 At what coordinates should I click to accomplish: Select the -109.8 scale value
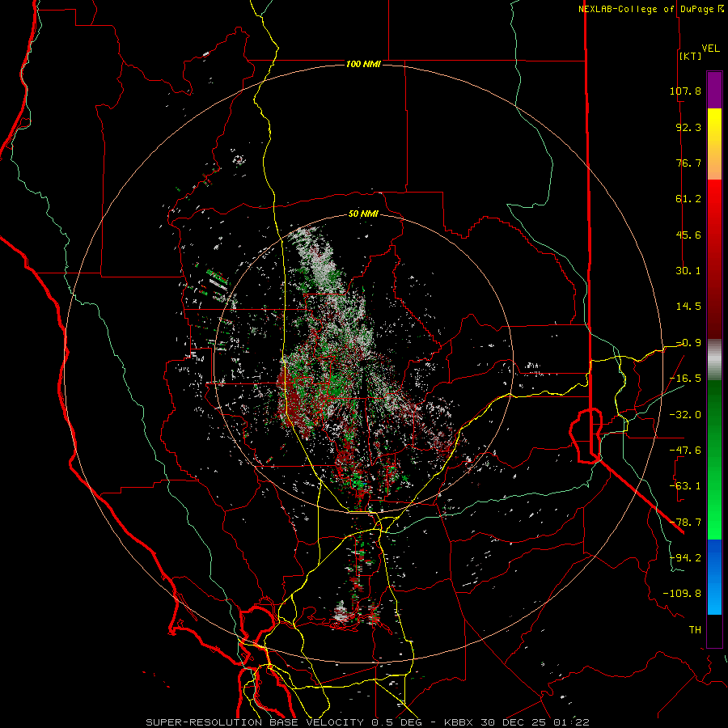coord(682,594)
